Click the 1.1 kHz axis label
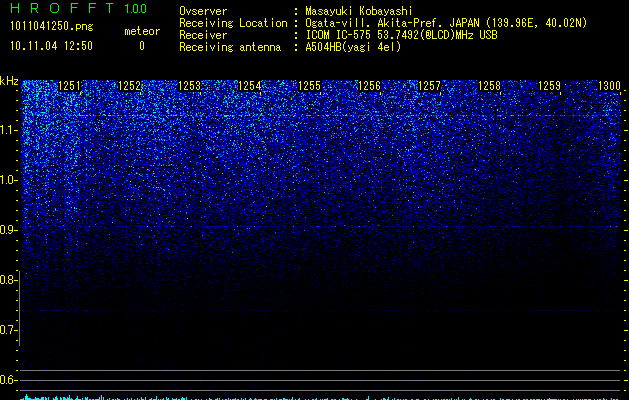 (x=9, y=130)
